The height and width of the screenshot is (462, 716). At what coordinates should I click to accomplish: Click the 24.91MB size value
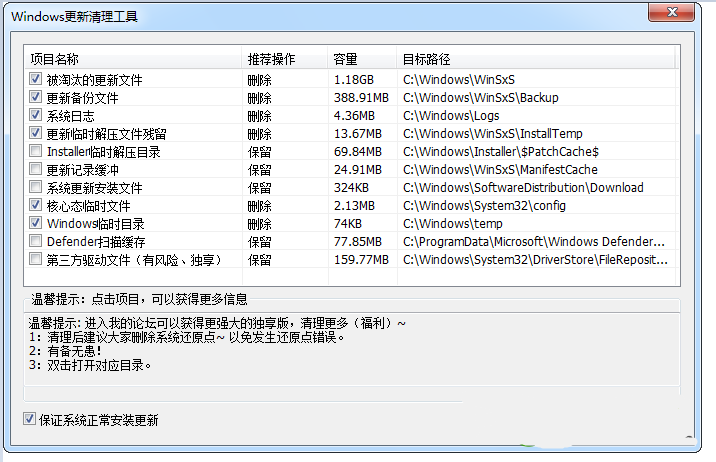point(358,170)
